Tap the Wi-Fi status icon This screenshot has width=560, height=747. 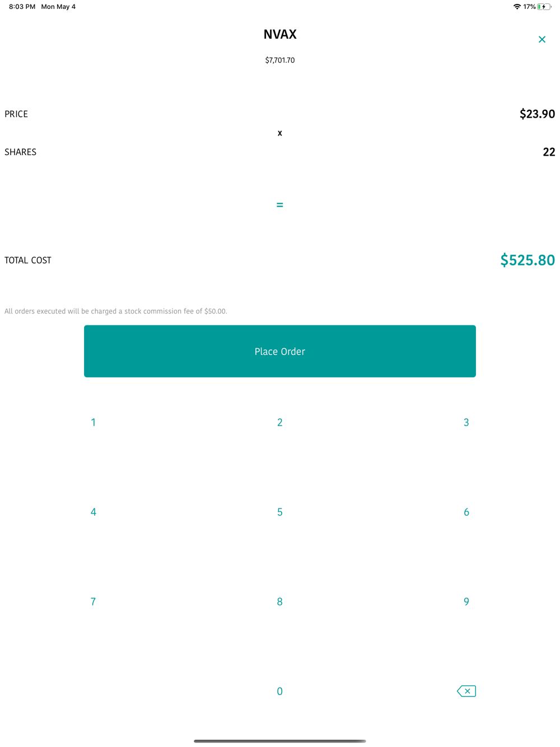tap(517, 7)
